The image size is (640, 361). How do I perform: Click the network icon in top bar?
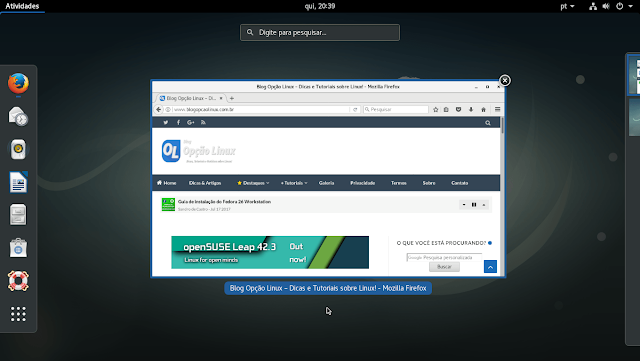[593, 6]
